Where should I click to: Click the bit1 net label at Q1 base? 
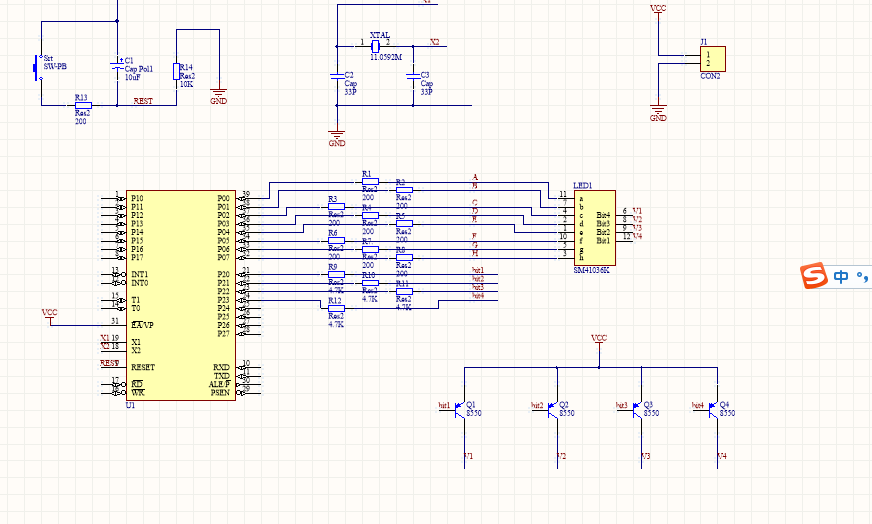click(444, 406)
